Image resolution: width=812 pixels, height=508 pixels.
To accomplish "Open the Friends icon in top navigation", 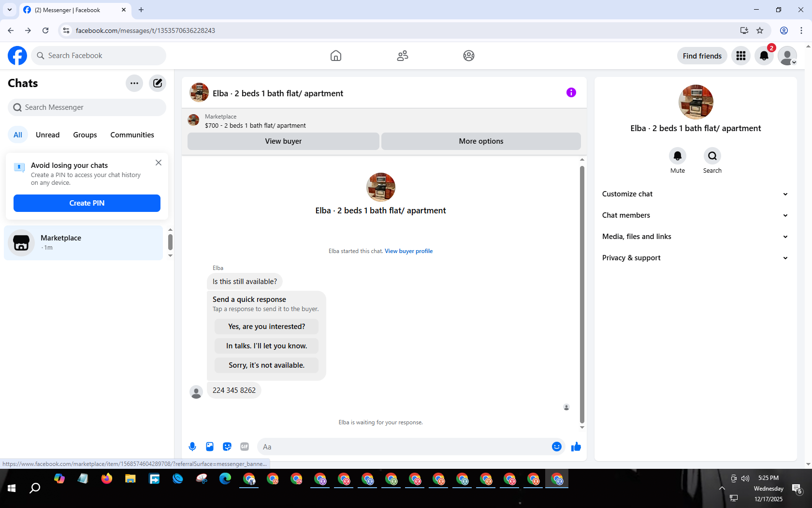I will [x=403, y=56].
